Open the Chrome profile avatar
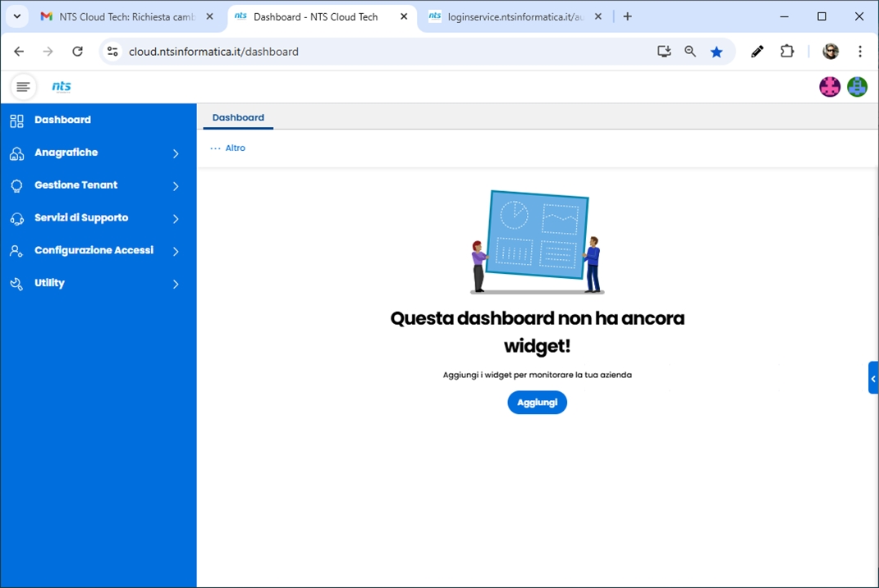The height and width of the screenshot is (588, 879). [x=831, y=52]
